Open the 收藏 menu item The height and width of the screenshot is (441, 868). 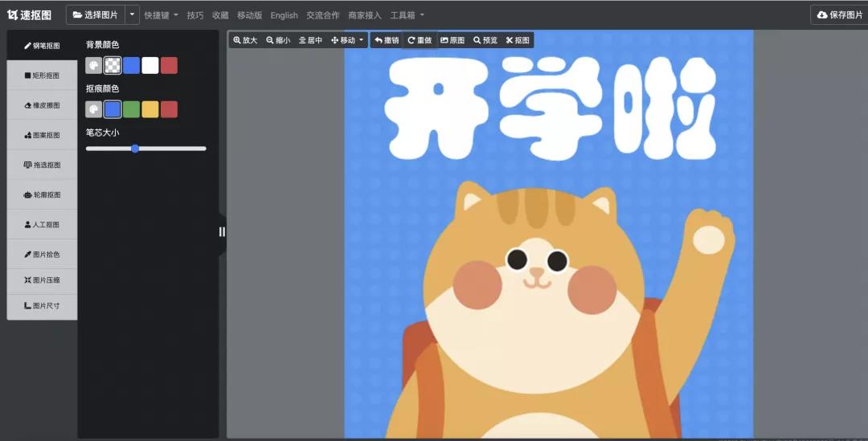220,15
